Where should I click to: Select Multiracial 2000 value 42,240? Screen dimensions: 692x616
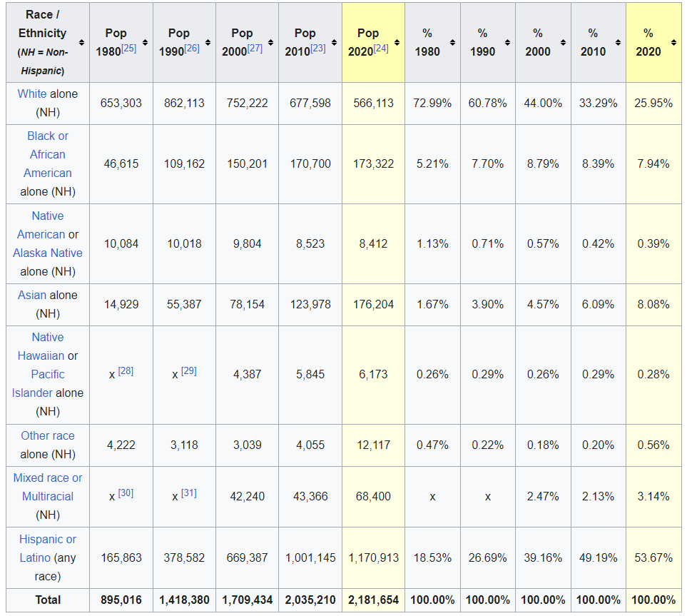pos(247,497)
